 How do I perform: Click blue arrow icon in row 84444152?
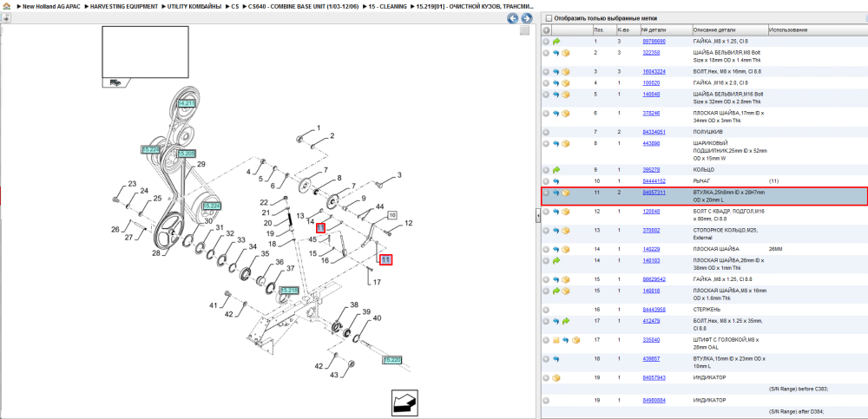coord(556,181)
